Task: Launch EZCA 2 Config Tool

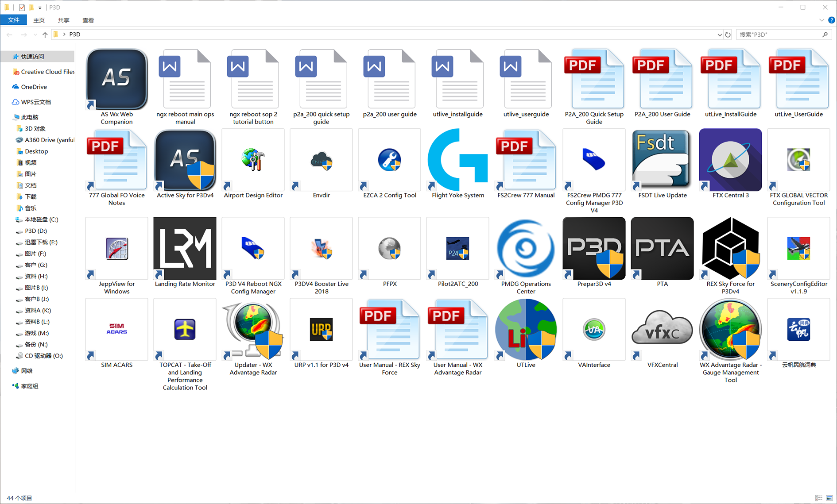Action: (389, 164)
